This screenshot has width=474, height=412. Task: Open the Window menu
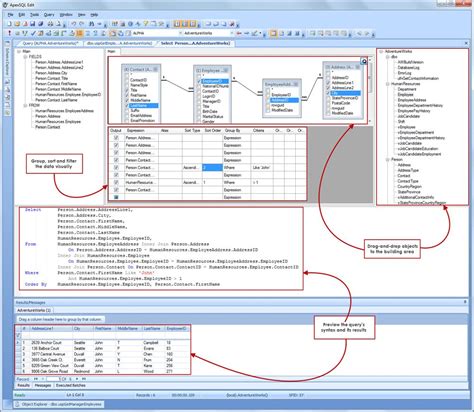click(x=66, y=15)
